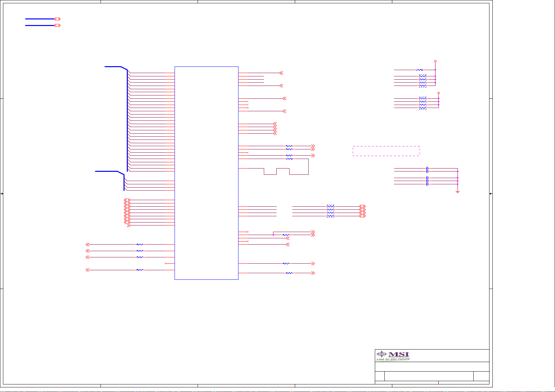Screen dimensions: 555x392
Task: Click the left border alignment arrow
Action: tap(2, 194)
